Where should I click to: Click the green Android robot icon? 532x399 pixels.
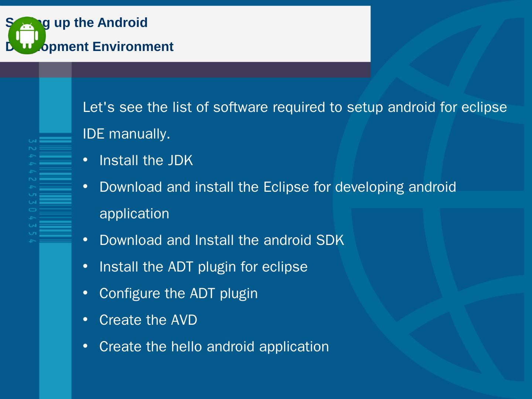pos(27,35)
